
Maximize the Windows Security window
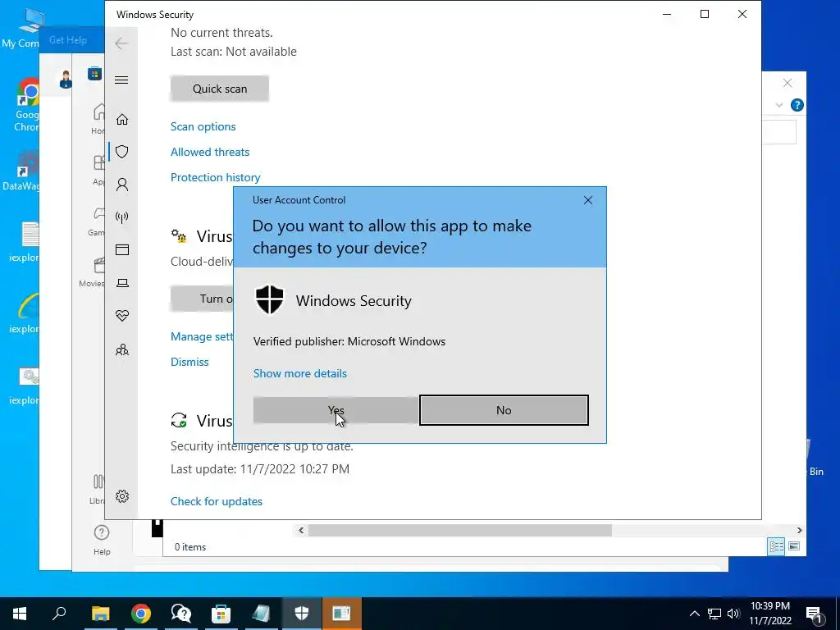(x=705, y=15)
